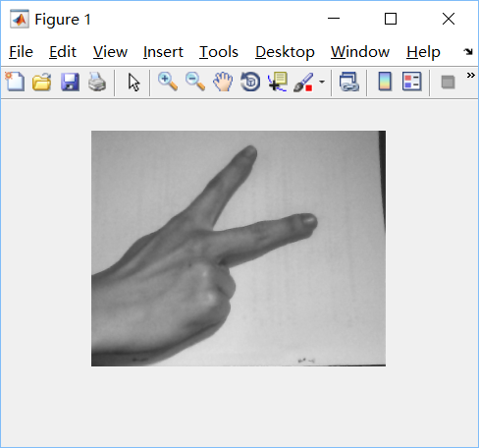The height and width of the screenshot is (448, 479).
Task: Insert a Colorbar
Action: click(385, 82)
